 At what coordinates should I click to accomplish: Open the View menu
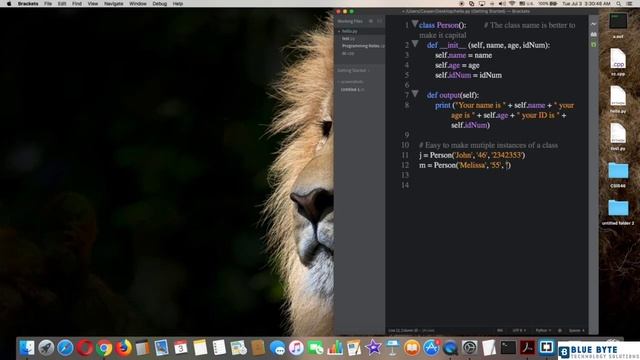[x=93, y=4]
